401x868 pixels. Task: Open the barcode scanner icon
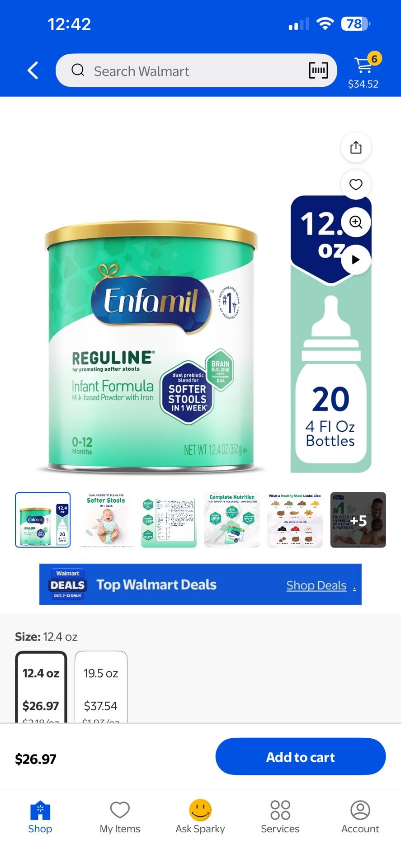pyautogui.click(x=318, y=71)
